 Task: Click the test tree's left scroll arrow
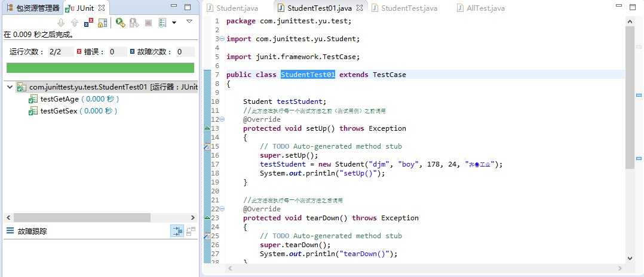[x=8, y=217]
